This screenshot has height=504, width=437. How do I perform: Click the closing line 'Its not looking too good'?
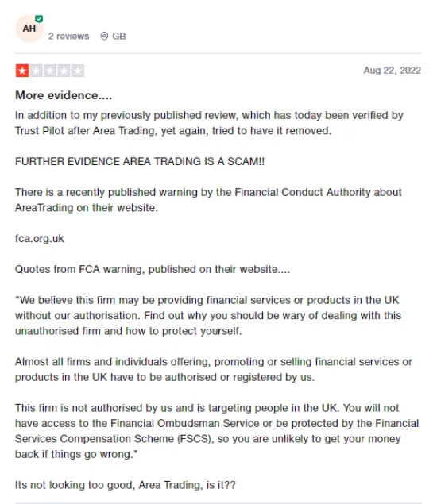click(x=126, y=485)
